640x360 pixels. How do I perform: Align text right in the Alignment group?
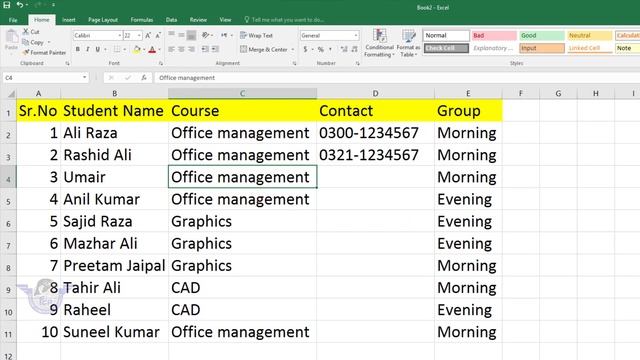(191, 49)
